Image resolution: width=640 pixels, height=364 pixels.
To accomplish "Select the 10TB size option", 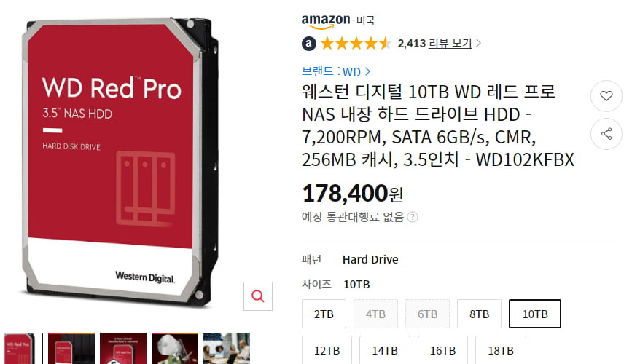I will click(535, 314).
